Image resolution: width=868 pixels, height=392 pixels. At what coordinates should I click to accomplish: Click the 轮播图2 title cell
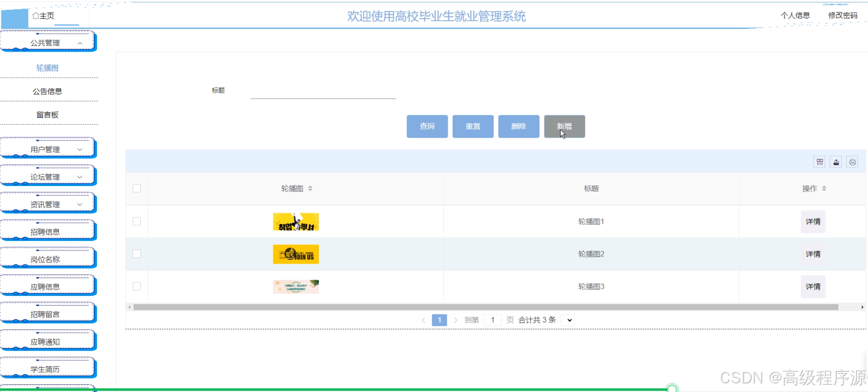(591, 254)
